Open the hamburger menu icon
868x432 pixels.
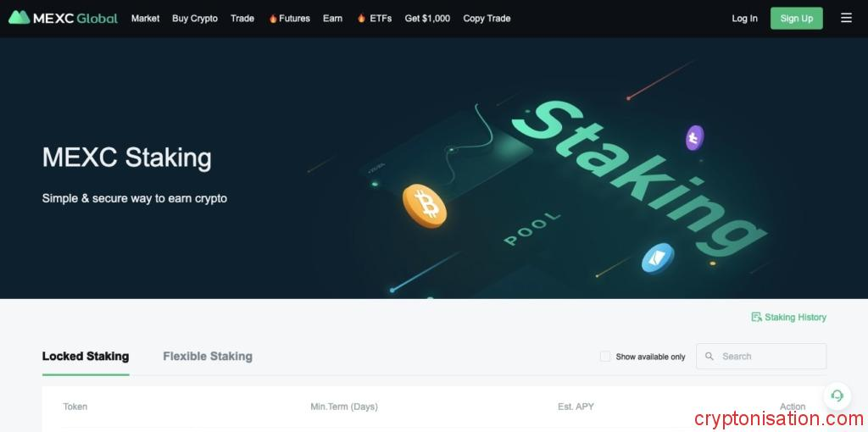tap(846, 19)
